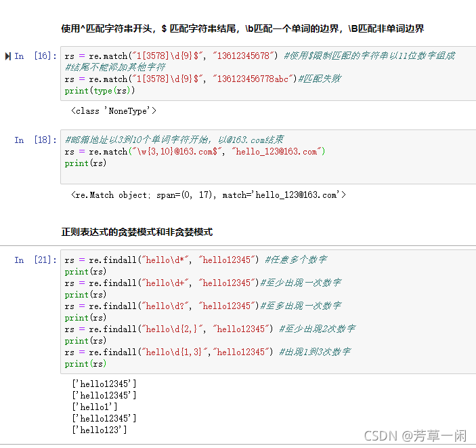Image resolution: width=476 pixels, height=448 pixels.
Task: Select the In [18] cell prompt
Action: [x=35, y=140]
